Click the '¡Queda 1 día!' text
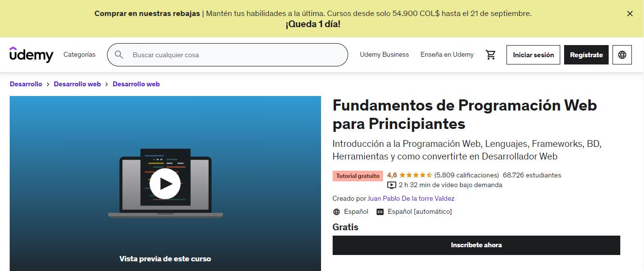 coord(313,24)
